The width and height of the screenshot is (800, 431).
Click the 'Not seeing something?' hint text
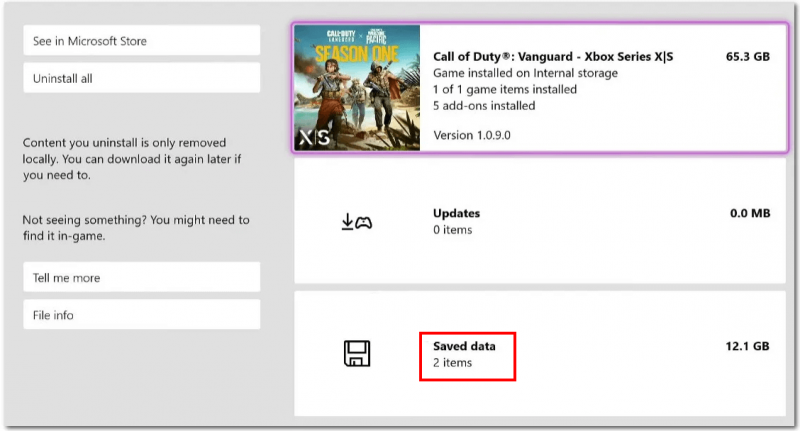pyautogui.click(x=136, y=227)
